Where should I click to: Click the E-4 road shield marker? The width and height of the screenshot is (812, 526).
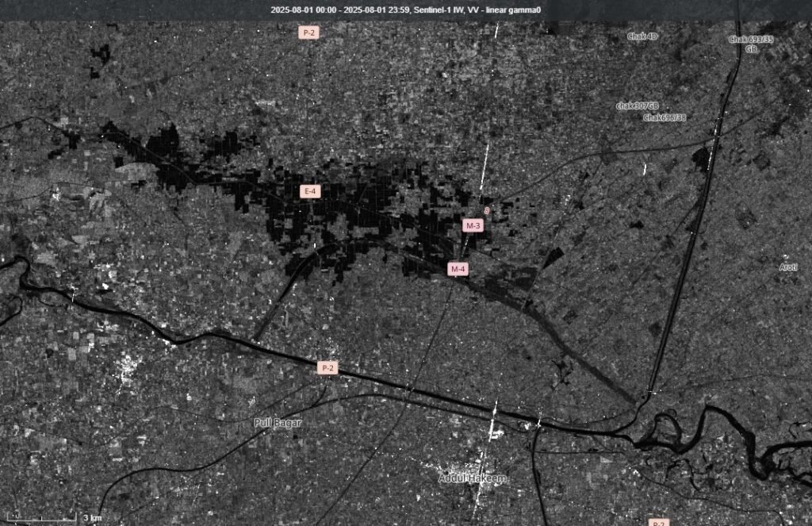[310, 192]
